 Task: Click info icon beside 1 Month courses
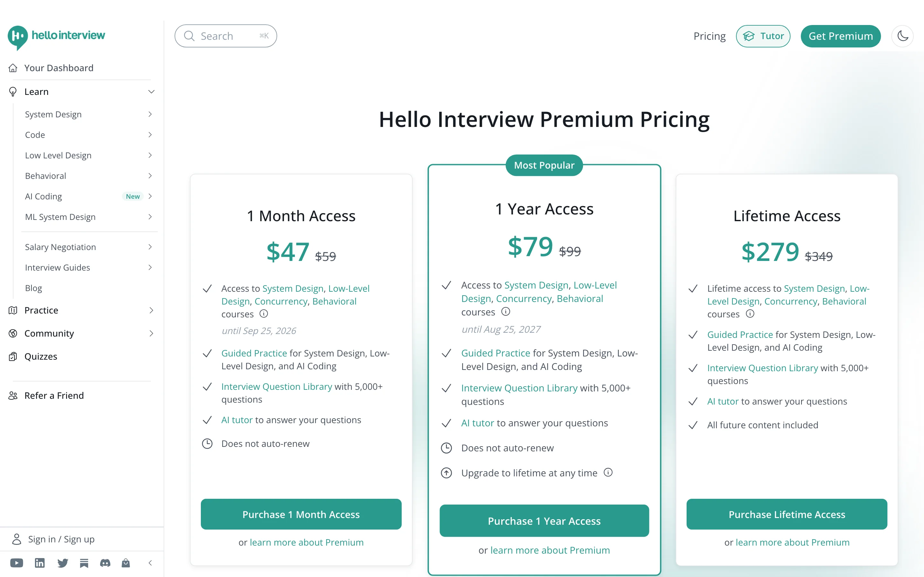click(x=264, y=314)
